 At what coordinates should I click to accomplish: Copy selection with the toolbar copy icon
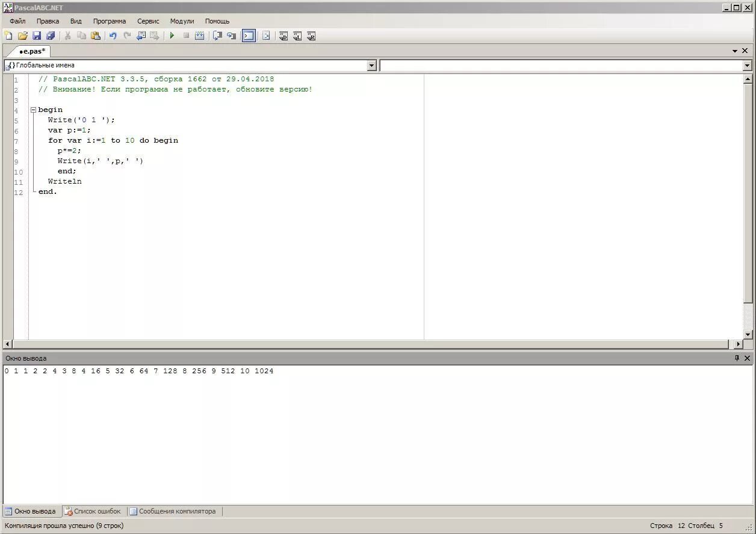81,36
